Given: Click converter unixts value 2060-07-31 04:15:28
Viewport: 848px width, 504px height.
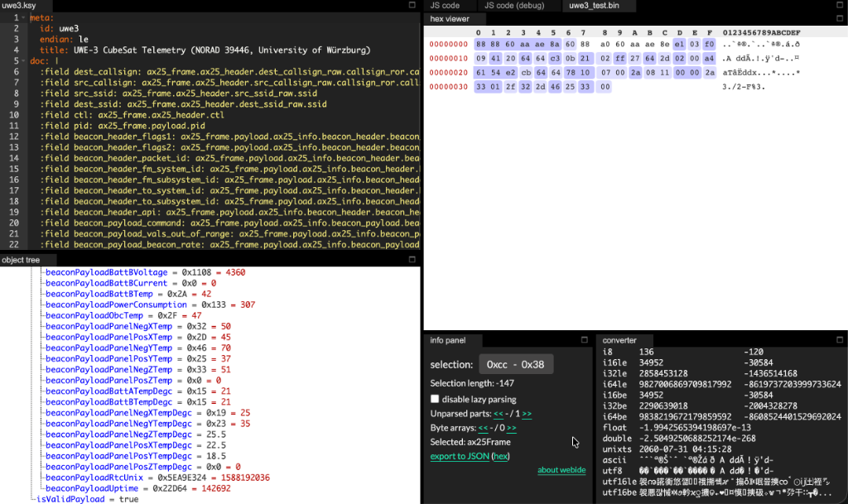Looking at the screenshot, I should coord(685,449).
